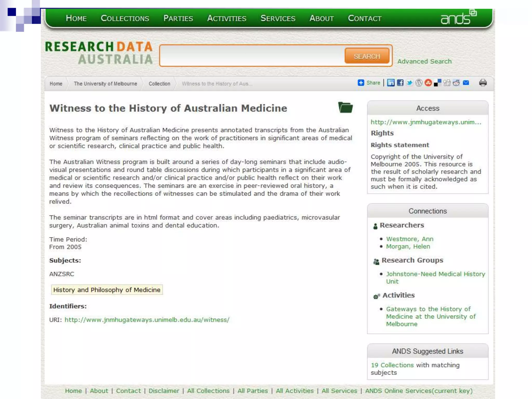Click the green collection folder icon
Image resolution: width=532 pixels, height=399 pixels.
(345, 107)
